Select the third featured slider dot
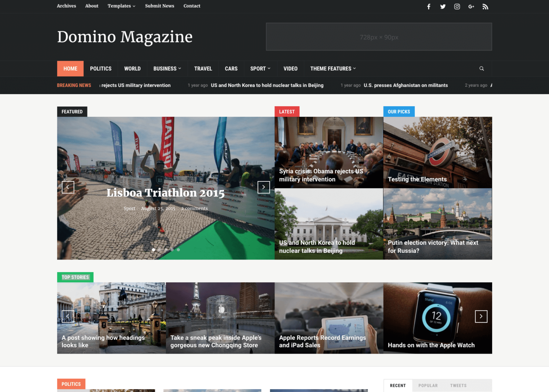 166,250
